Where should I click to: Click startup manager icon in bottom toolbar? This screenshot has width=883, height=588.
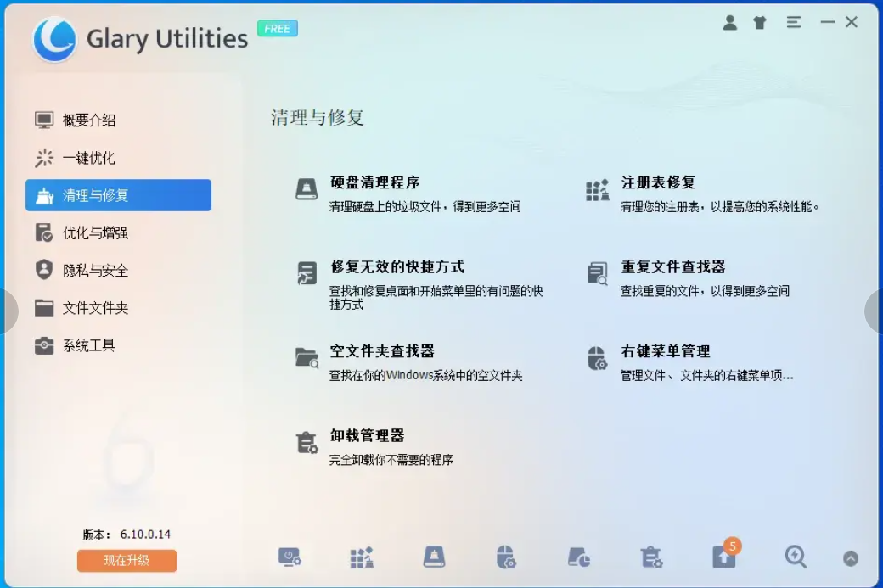pos(290,557)
